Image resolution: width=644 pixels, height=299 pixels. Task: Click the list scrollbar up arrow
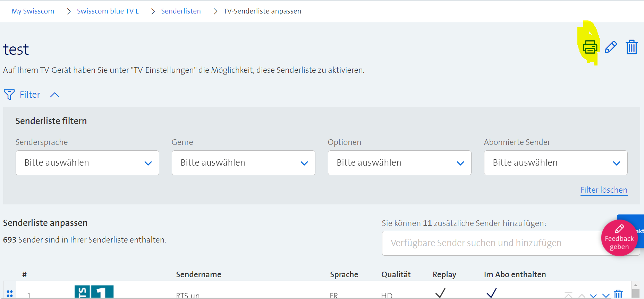[x=636, y=285]
